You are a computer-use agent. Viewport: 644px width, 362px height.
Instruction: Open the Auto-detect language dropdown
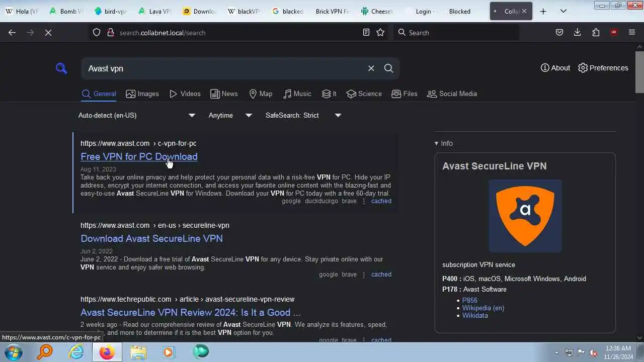point(136,115)
